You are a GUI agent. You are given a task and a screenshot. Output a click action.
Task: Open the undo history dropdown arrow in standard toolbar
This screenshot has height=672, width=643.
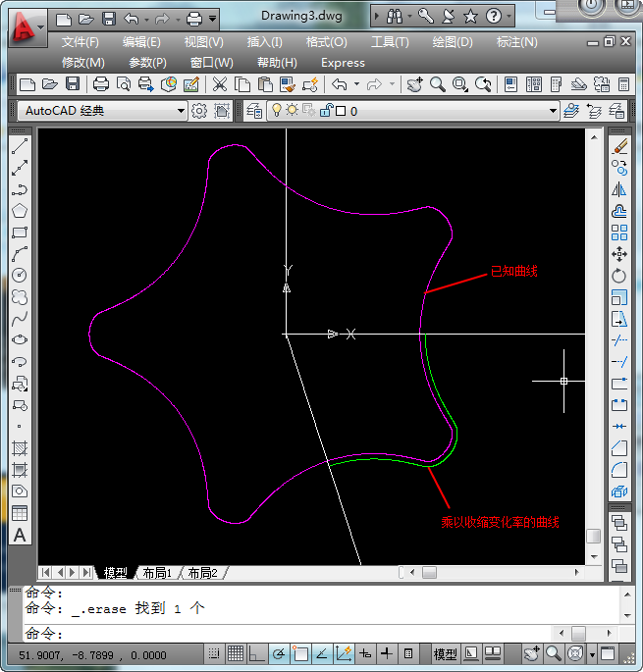coord(356,84)
